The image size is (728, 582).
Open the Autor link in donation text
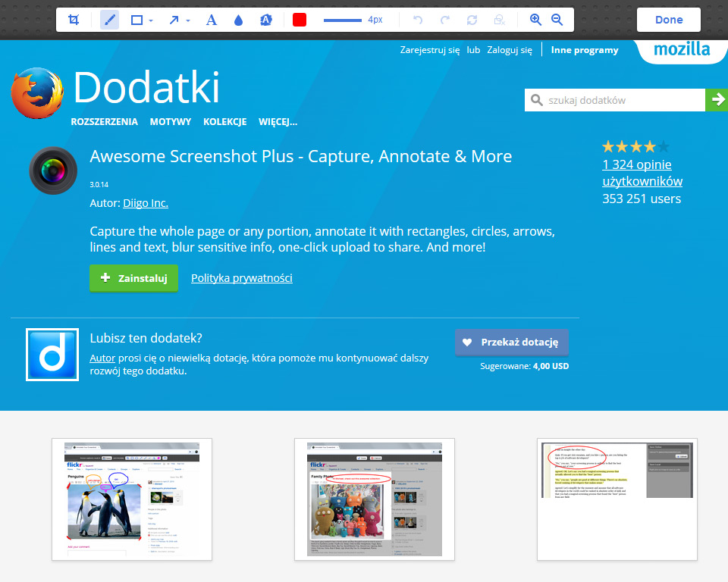[102, 358]
